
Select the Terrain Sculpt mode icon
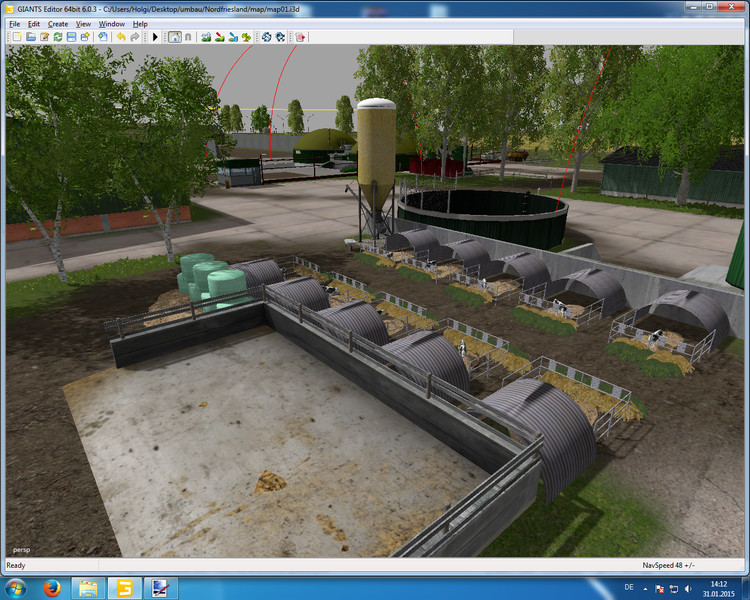click(x=206, y=37)
